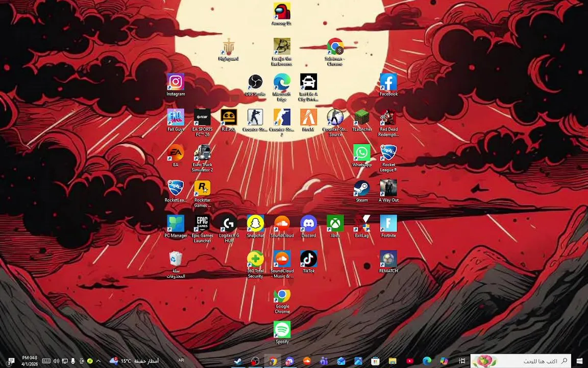Switch to OBS Studio in the taskbar
This screenshot has width=588, height=368.
255,361
